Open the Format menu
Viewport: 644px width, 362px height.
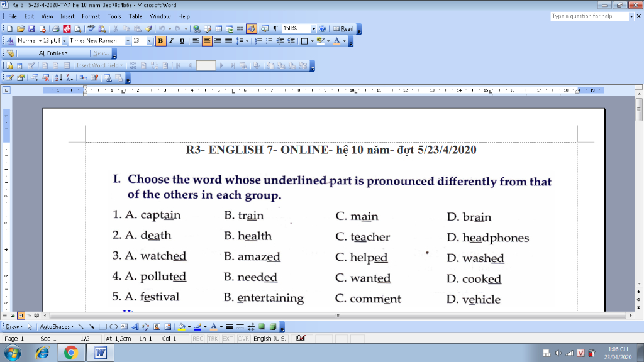click(91, 16)
